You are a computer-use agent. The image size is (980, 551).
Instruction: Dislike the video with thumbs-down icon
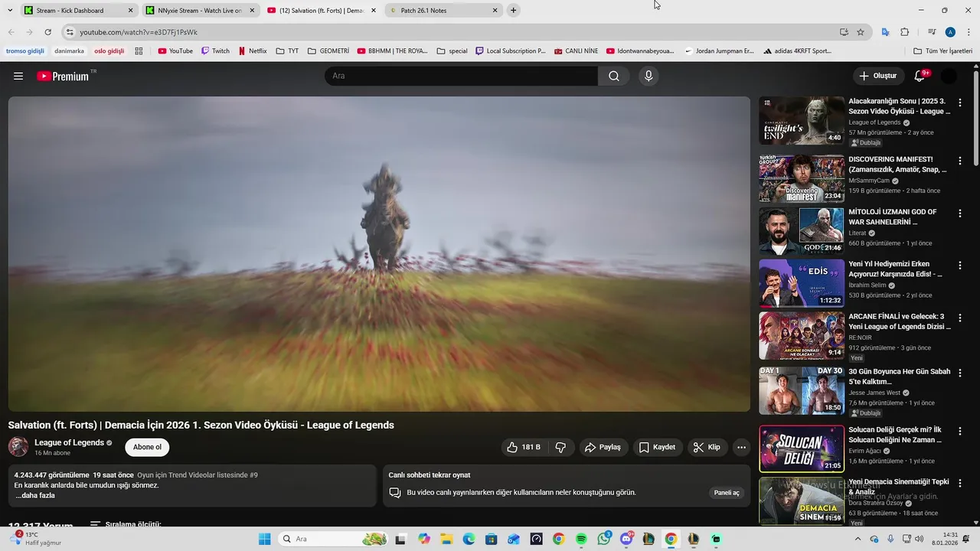coord(560,447)
